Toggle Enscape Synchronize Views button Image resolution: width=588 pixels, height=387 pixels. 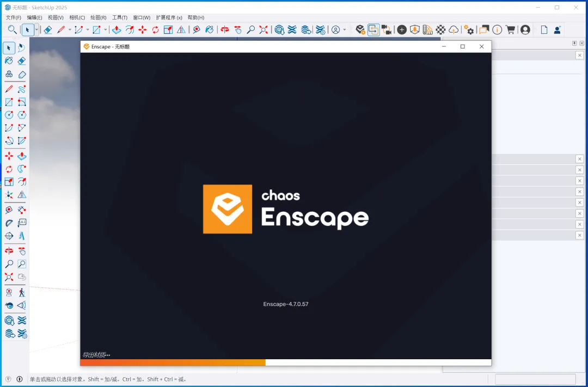[x=386, y=29]
